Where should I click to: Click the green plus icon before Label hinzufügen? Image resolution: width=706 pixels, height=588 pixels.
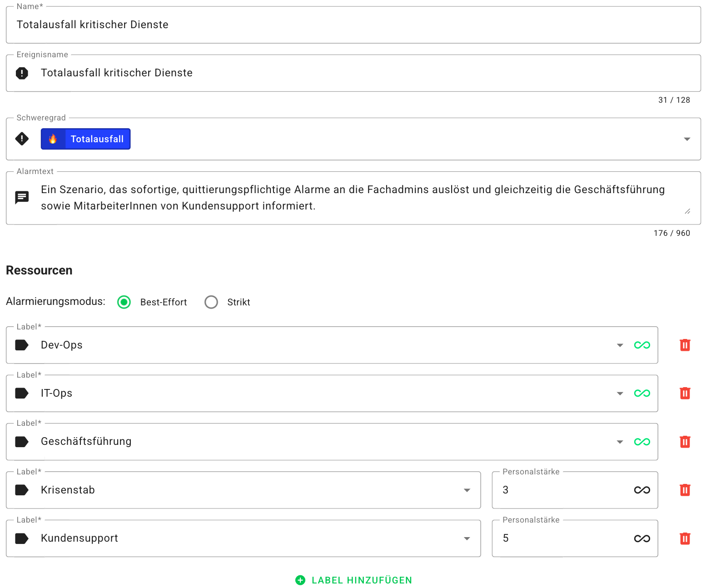click(x=300, y=580)
